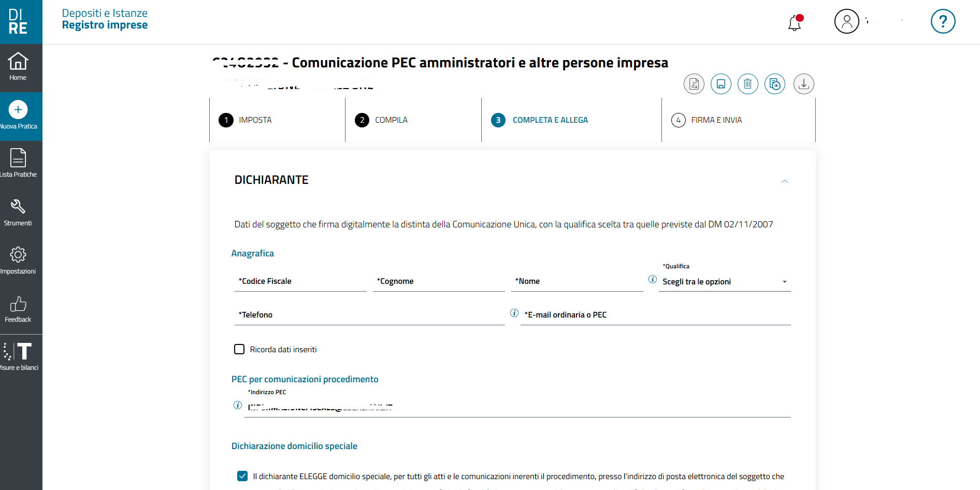
Task: Open the Qualifica dropdown
Action: 724,281
